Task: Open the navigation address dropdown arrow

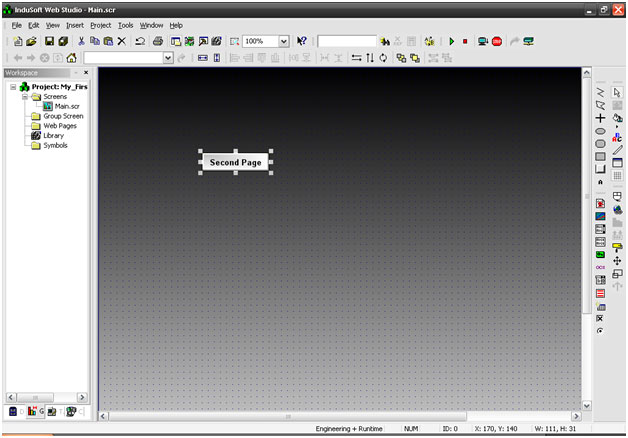Action: 168,58
